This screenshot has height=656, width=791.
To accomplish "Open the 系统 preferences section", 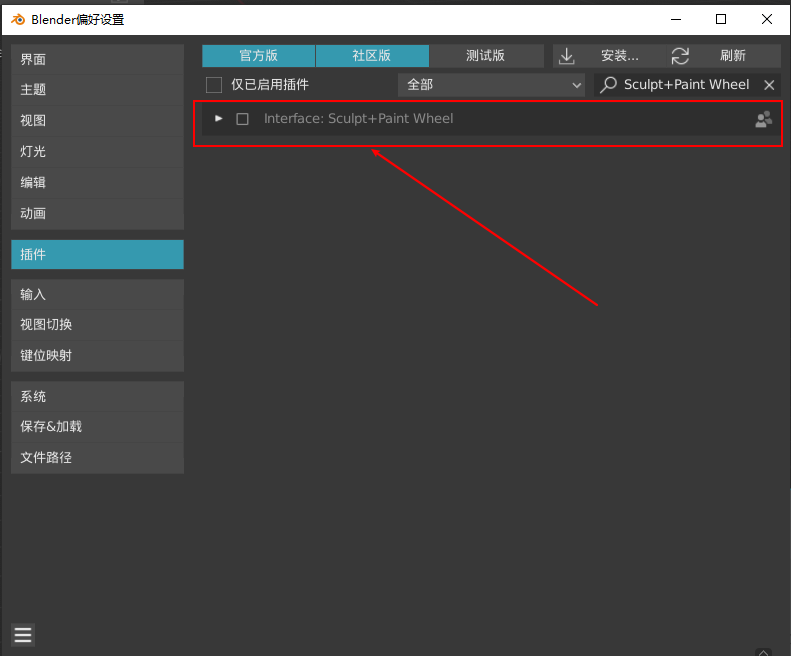I will coord(97,397).
